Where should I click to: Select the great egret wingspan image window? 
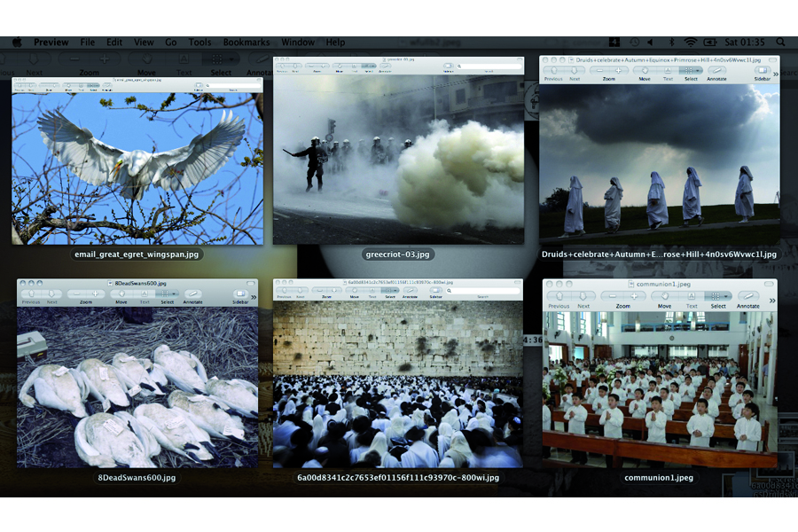(x=137, y=160)
